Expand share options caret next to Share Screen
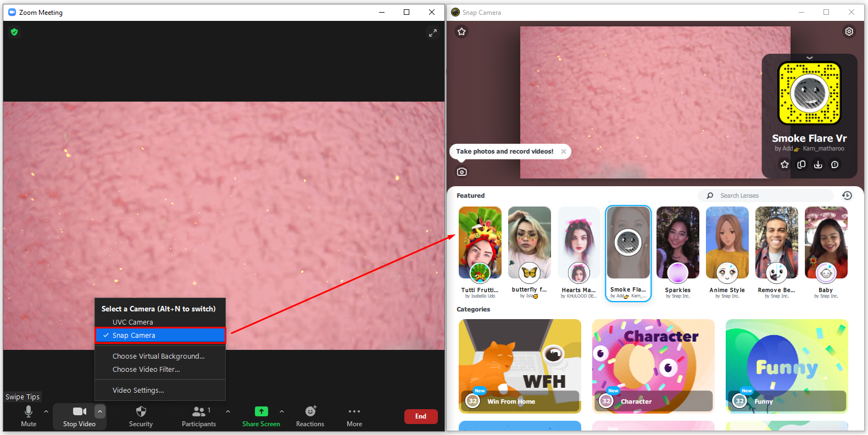Viewport: 868px width, 435px height. pos(282,411)
